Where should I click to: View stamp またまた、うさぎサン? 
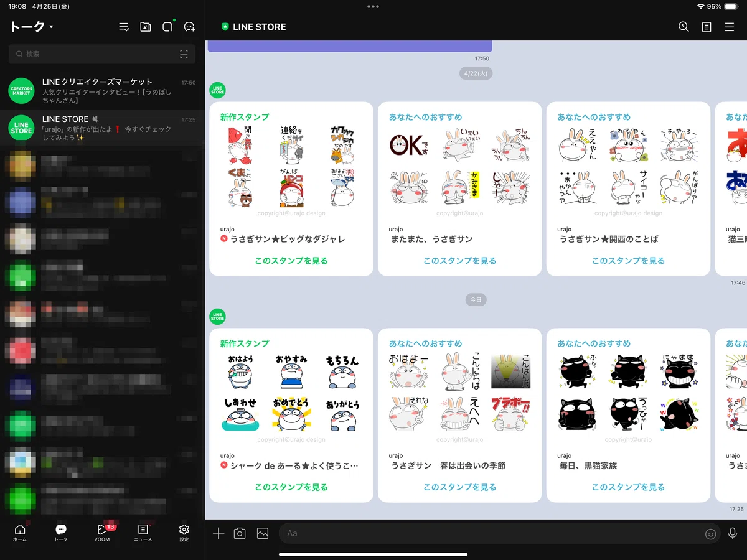(x=460, y=261)
